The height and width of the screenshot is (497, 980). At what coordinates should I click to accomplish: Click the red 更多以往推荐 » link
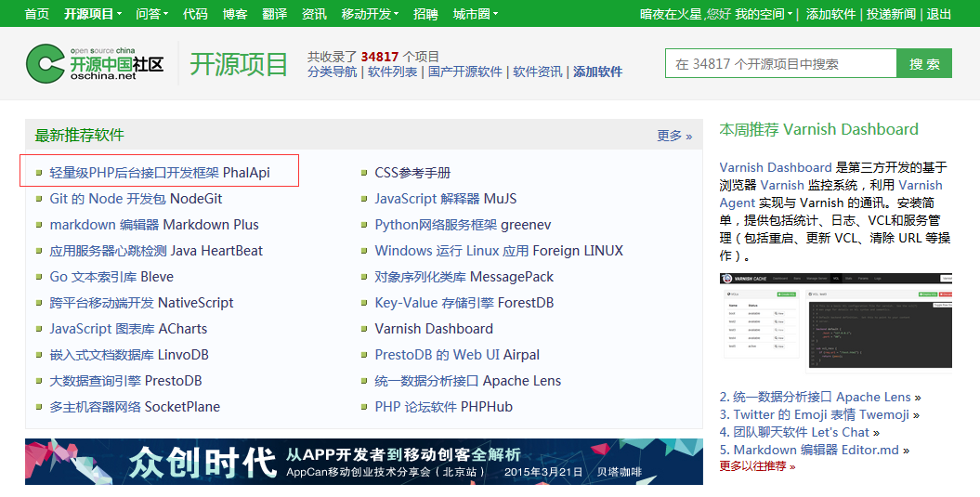[x=757, y=465]
